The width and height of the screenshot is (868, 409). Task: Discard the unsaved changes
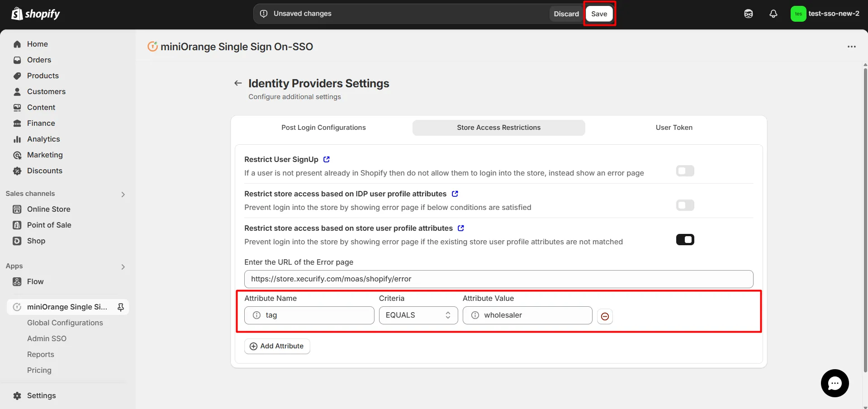pos(566,14)
